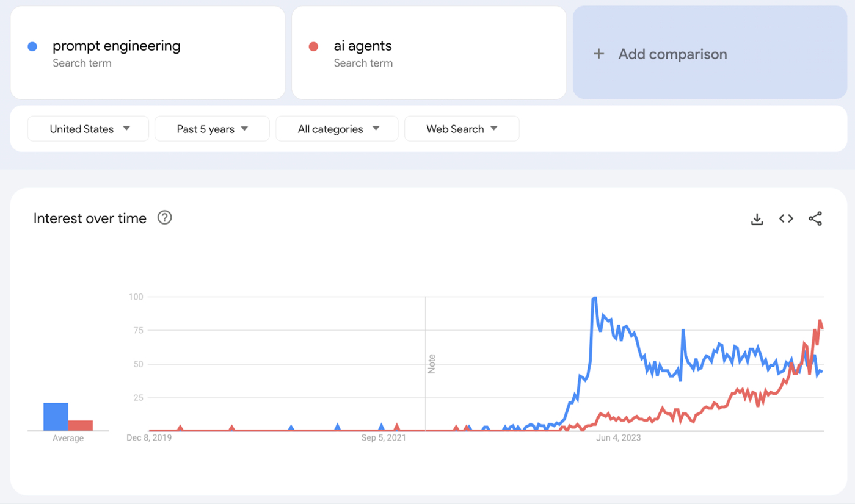
Task: Download the Interest over time data
Action: (757, 219)
